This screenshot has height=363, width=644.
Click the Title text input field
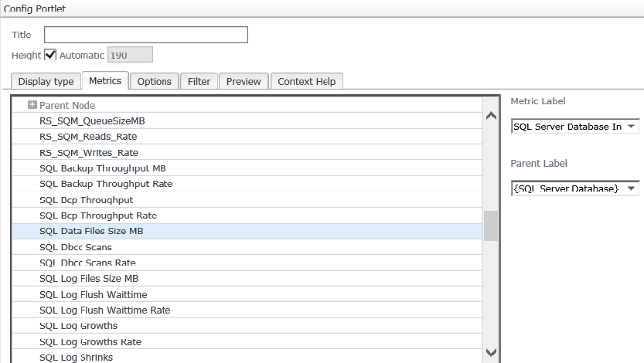click(146, 35)
